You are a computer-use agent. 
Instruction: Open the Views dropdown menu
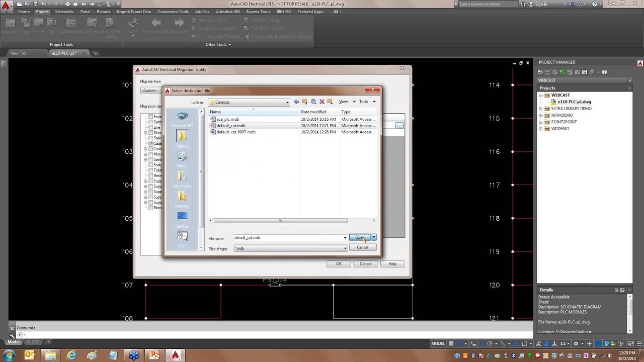[347, 102]
